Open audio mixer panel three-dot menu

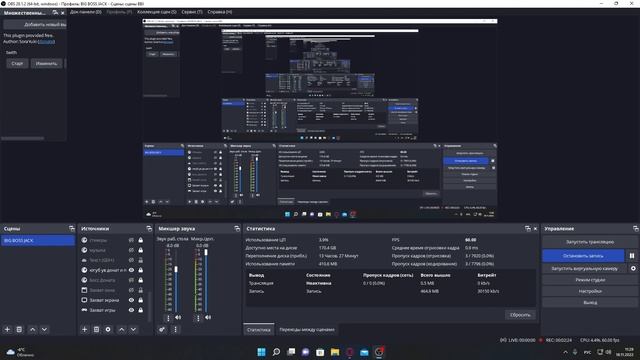click(176, 329)
